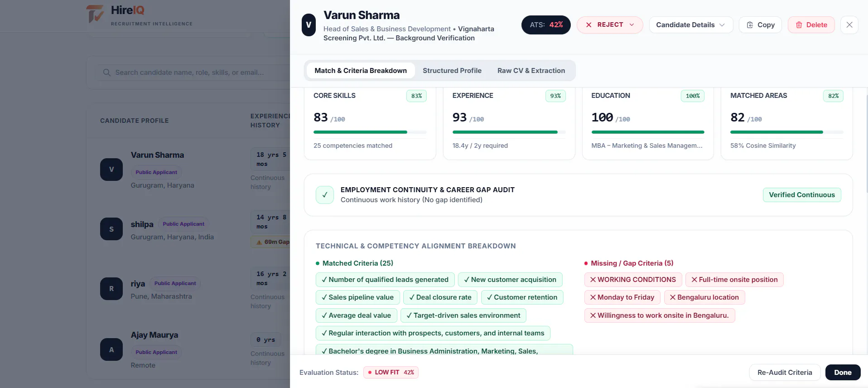Screen dimensions: 868x388
Task: Click the Education 100% badge
Action: (x=693, y=96)
